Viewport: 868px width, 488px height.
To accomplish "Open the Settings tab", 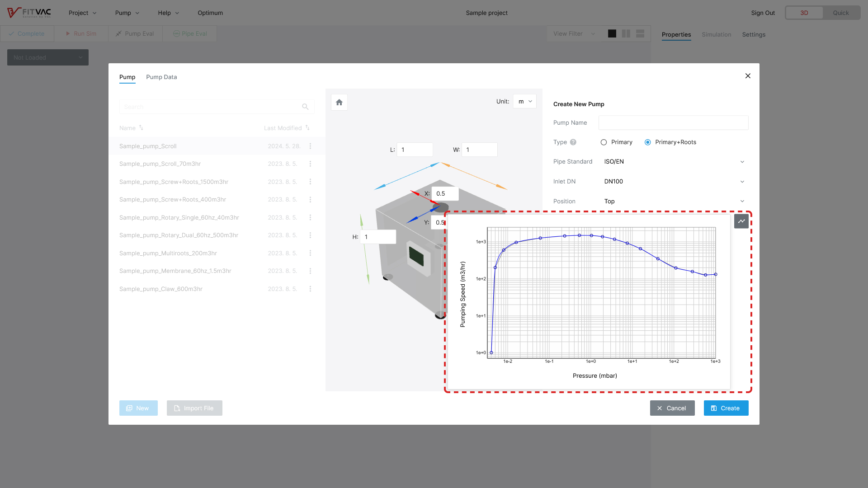I will pos(754,34).
